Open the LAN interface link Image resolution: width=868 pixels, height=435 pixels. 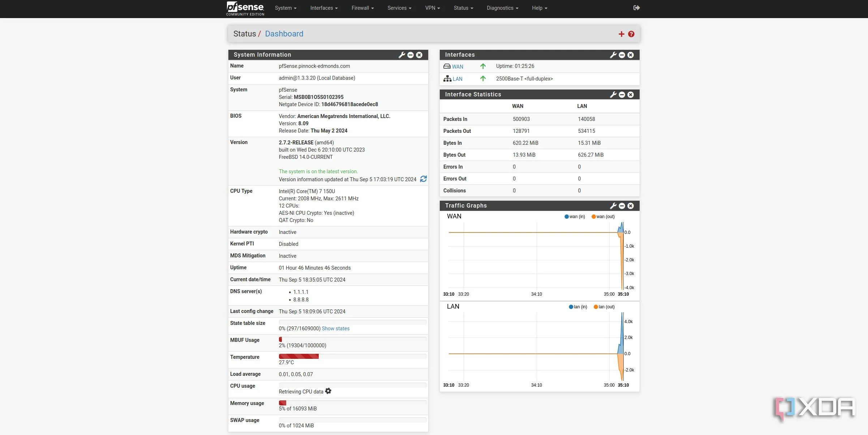tap(457, 79)
